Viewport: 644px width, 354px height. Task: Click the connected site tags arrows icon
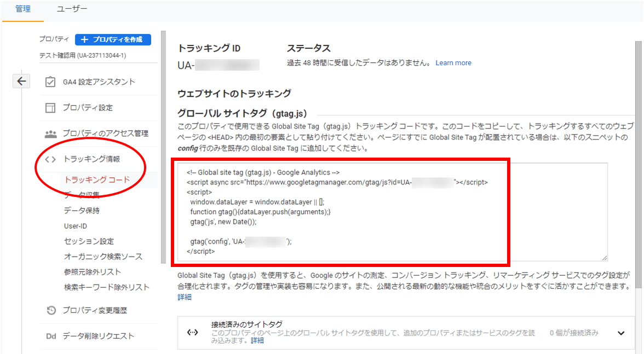point(192,332)
